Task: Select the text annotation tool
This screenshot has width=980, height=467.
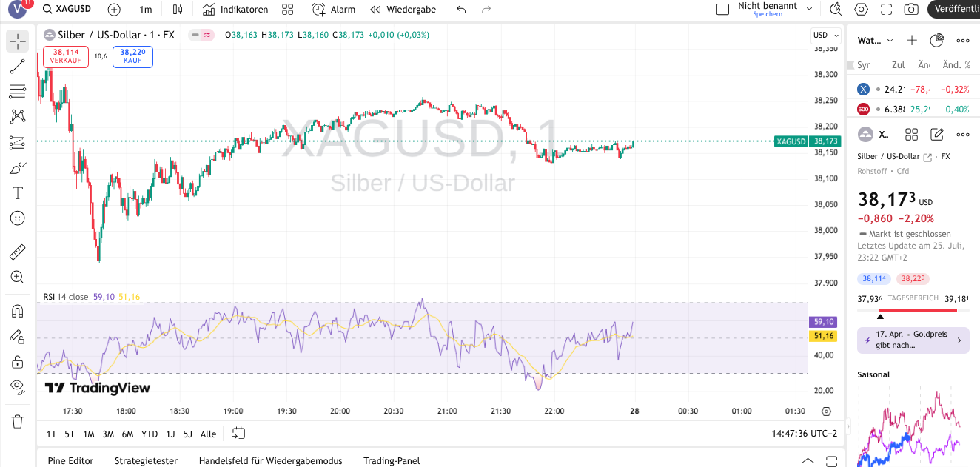Action: [18, 193]
